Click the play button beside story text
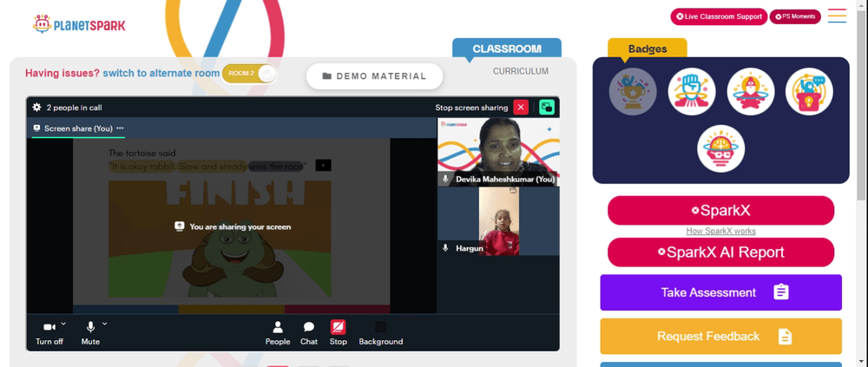 coord(323,165)
